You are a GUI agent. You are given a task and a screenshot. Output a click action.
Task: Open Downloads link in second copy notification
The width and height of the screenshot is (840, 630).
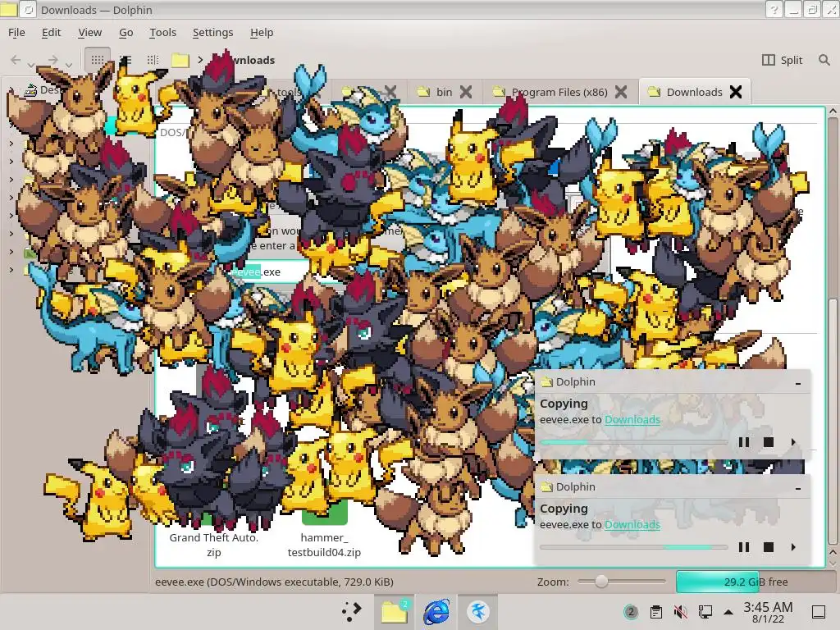[632, 525]
